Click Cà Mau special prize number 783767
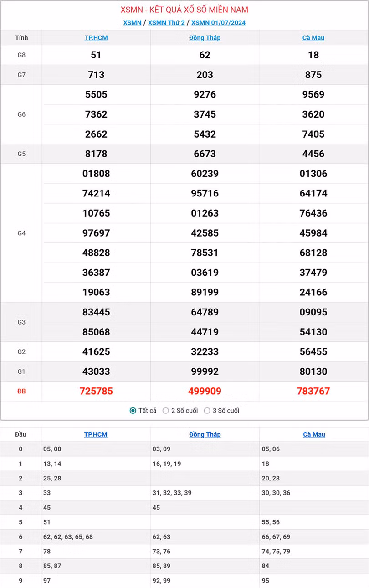 [x=313, y=391]
